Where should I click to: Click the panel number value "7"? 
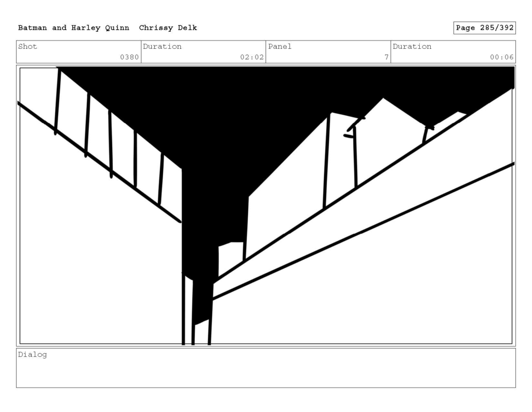[x=387, y=57]
